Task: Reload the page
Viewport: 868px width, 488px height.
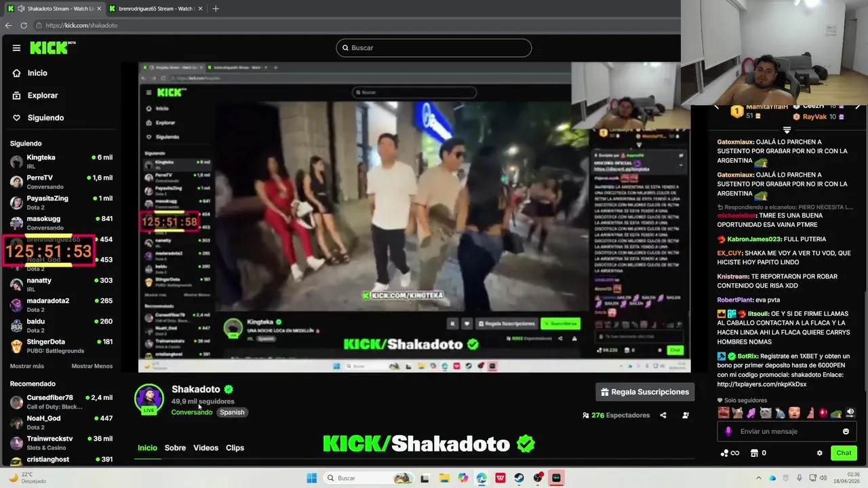Action: point(24,25)
